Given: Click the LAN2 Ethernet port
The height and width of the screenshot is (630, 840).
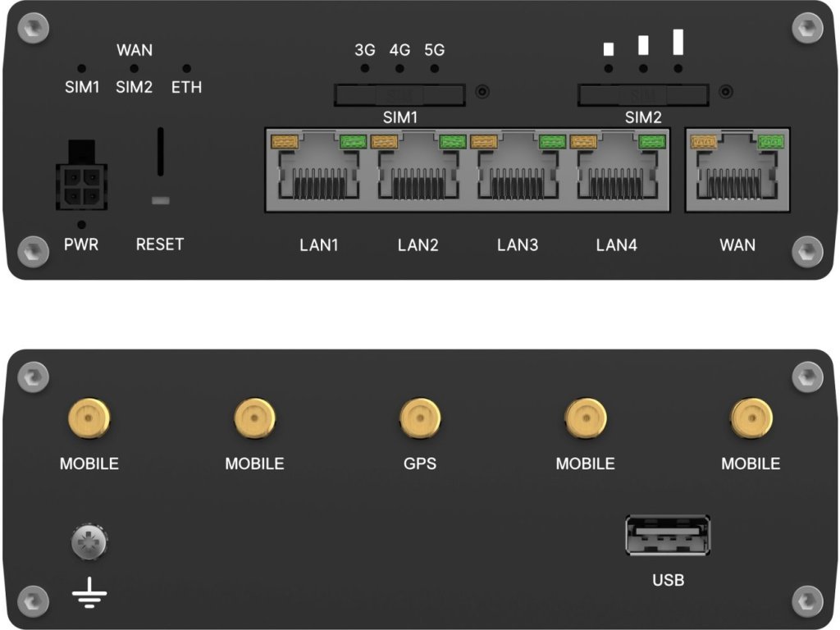Looking at the screenshot, I should click(x=418, y=171).
